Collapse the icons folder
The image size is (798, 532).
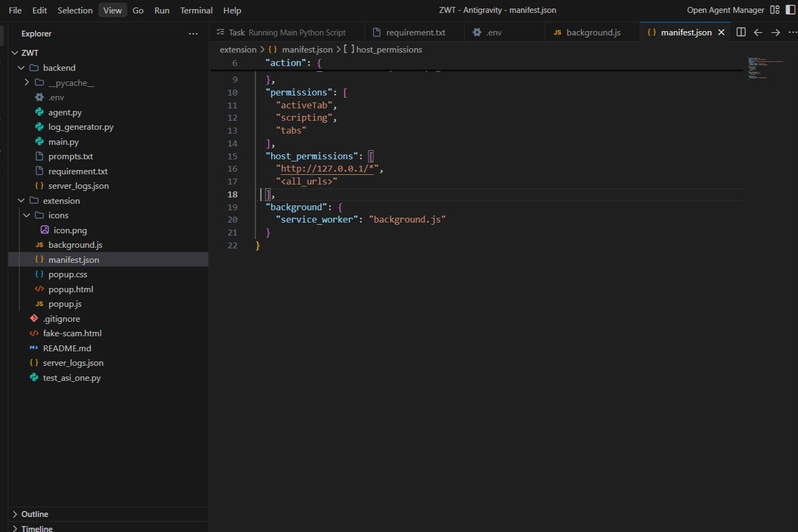pos(27,215)
